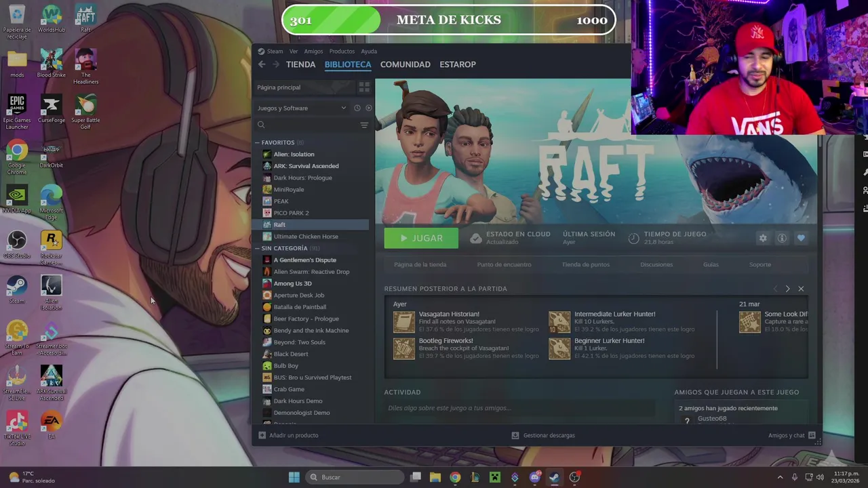Expand Juegos y Software dropdown
The height and width of the screenshot is (488, 868).
click(343, 108)
